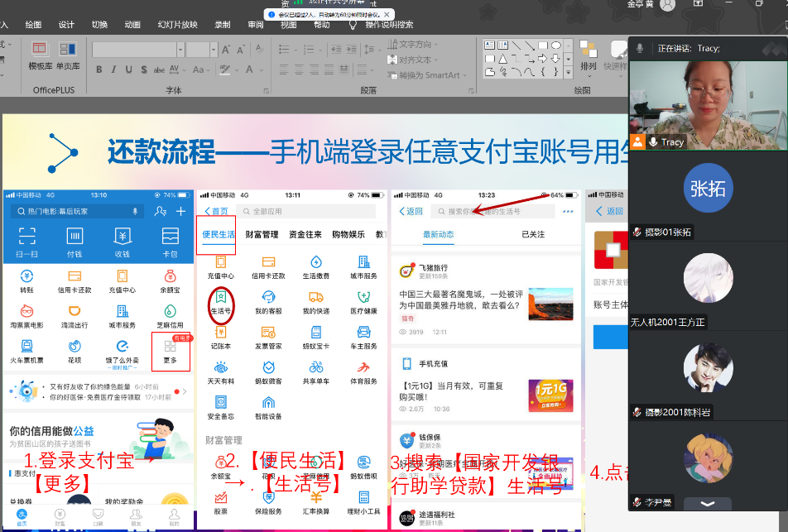Click the microphone icon in meeting panel
The height and width of the screenshot is (532, 788).
pyautogui.click(x=640, y=49)
